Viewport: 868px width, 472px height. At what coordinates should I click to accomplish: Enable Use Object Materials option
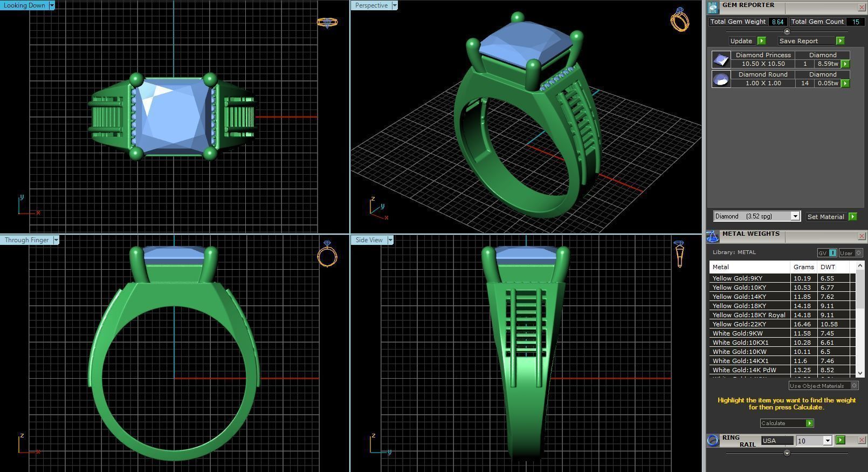click(x=854, y=386)
